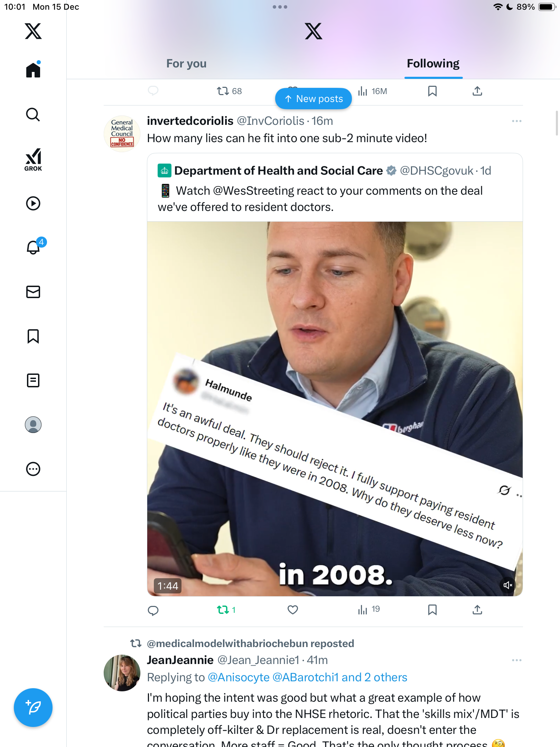The image size is (560, 747).
Task: Open the @Anisocyte mention link
Action: pyautogui.click(x=239, y=677)
